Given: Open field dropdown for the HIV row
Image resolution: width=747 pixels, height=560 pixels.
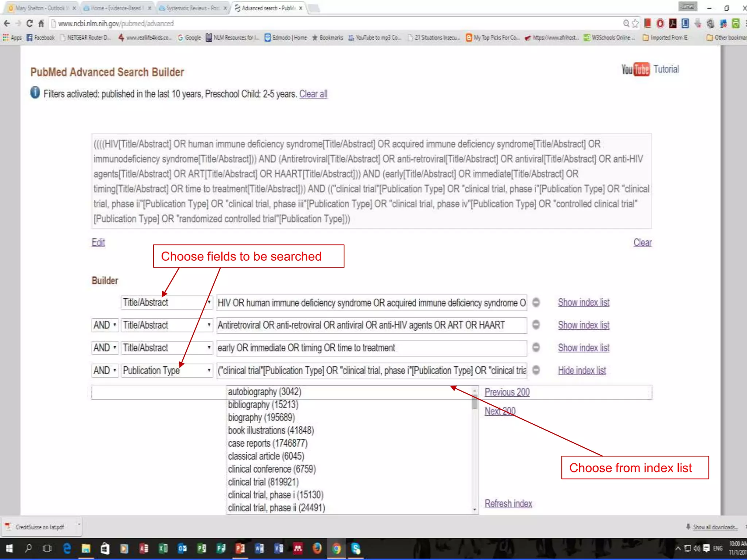Looking at the screenshot, I should (167, 303).
